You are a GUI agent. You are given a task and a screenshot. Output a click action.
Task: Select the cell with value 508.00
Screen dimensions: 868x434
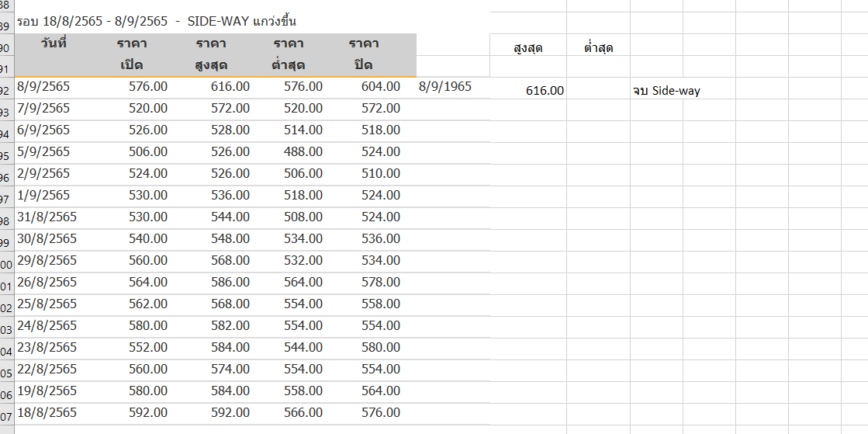[x=303, y=217]
